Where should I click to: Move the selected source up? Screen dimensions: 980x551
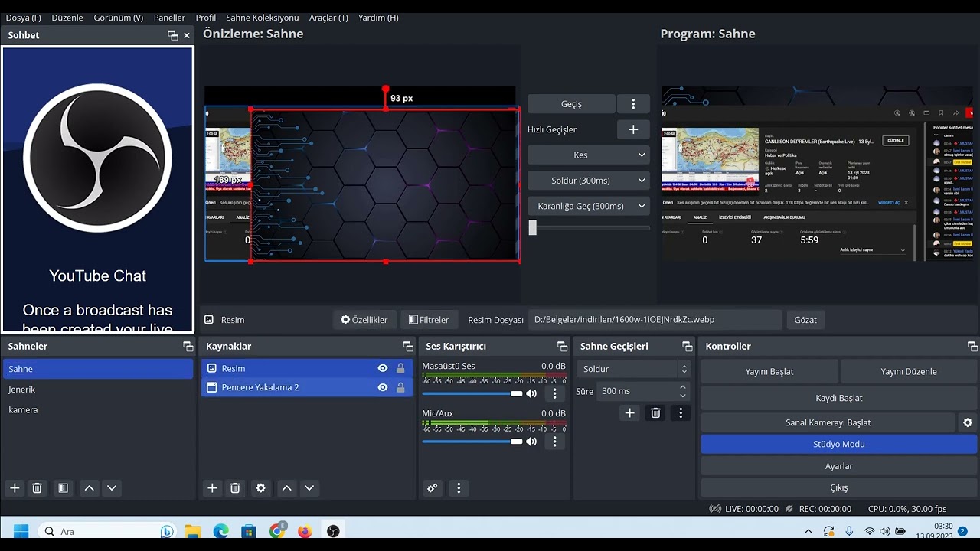pos(287,488)
